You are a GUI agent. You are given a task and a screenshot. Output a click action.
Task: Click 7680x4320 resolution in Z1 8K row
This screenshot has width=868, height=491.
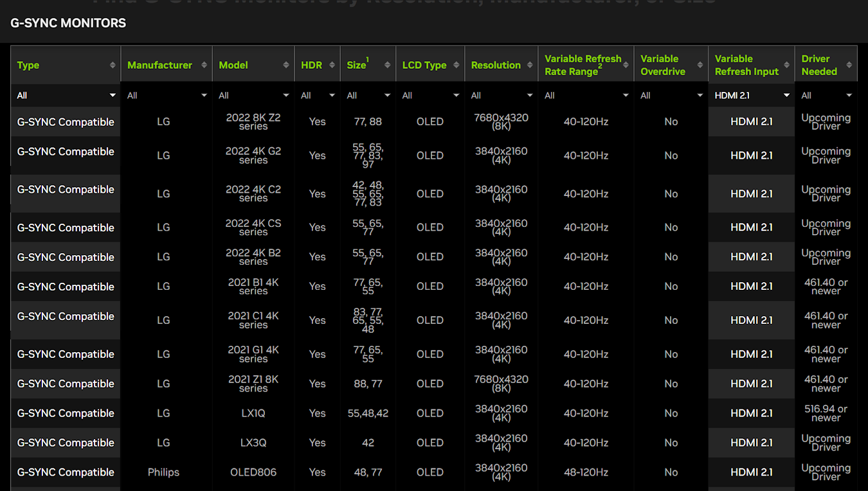click(502, 384)
